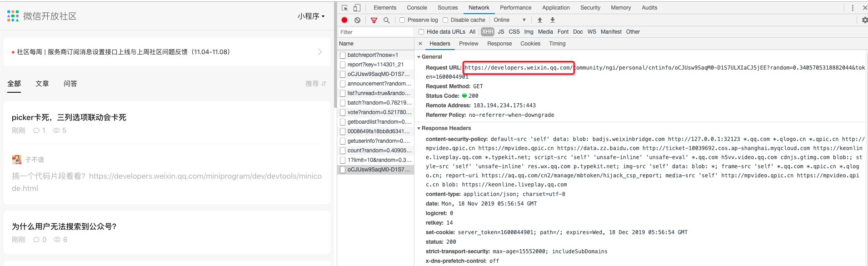Screen dimensions: 868x266
Task: Open post 为什么用户无法搜索到公众号?
Action: click(x=64, y=226)
